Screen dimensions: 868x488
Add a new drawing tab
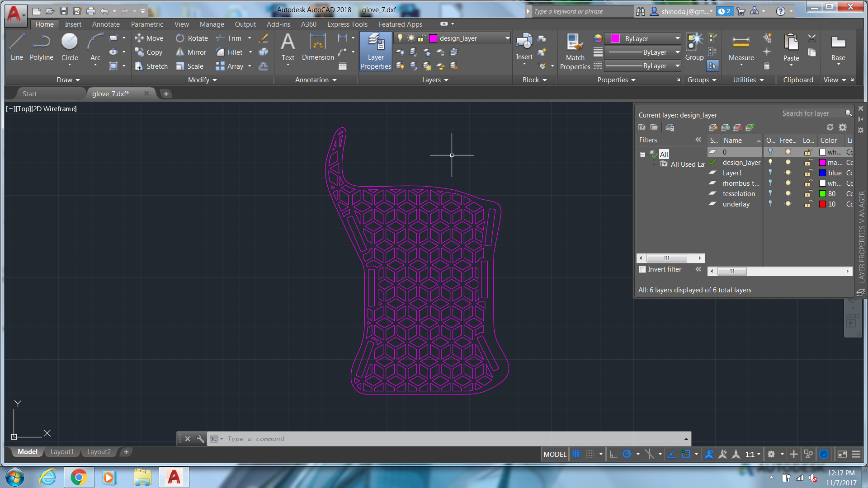(166, 94)
